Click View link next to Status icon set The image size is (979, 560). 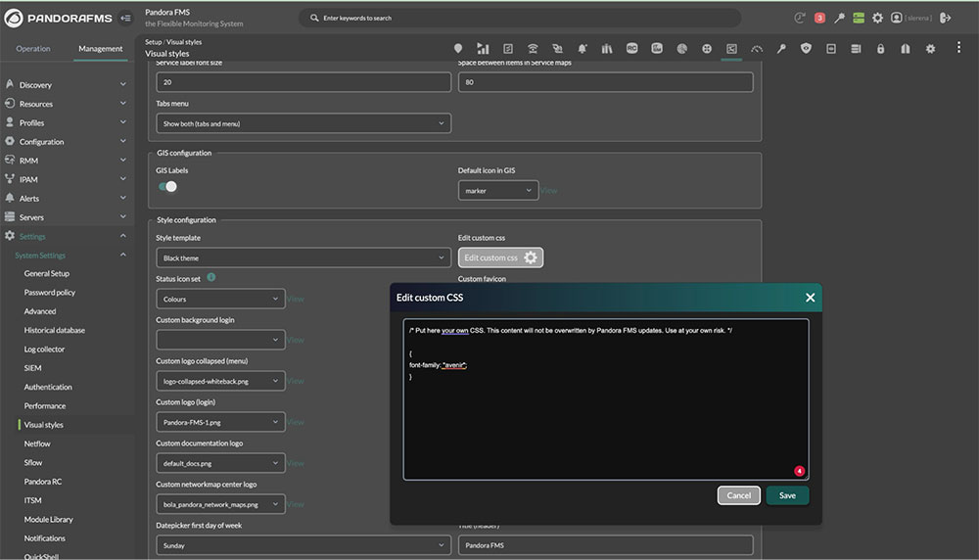(x=296, y=299)
